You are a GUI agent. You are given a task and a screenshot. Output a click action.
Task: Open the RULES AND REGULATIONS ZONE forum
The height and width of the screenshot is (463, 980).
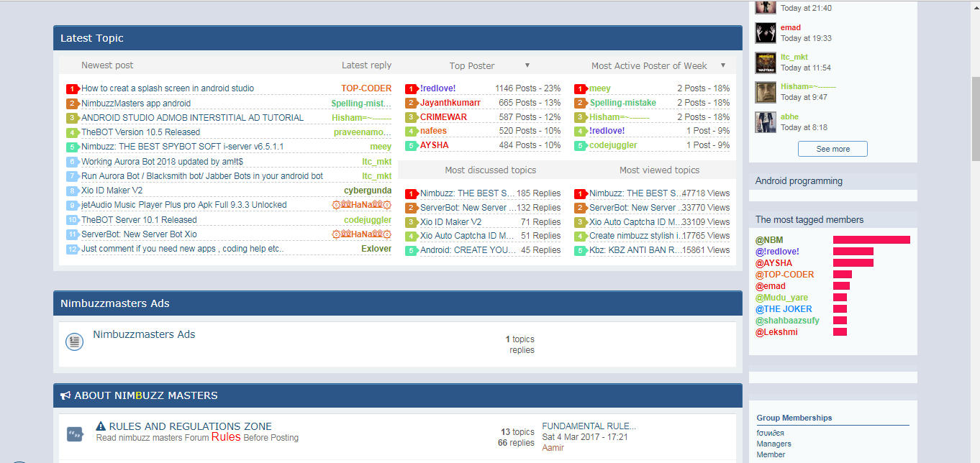(191, 426)
